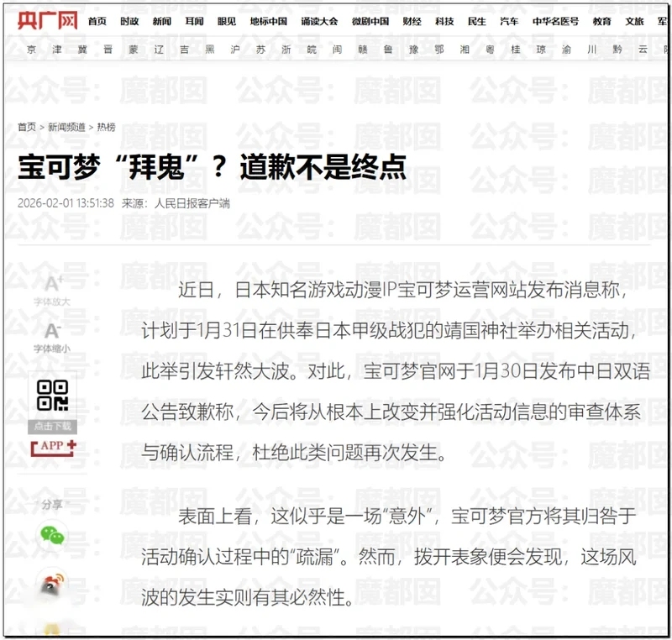This screenshot has width=672, height=640.
Task: Open the 中华名医号 navigation item
Action: click(x=555, y=22)
